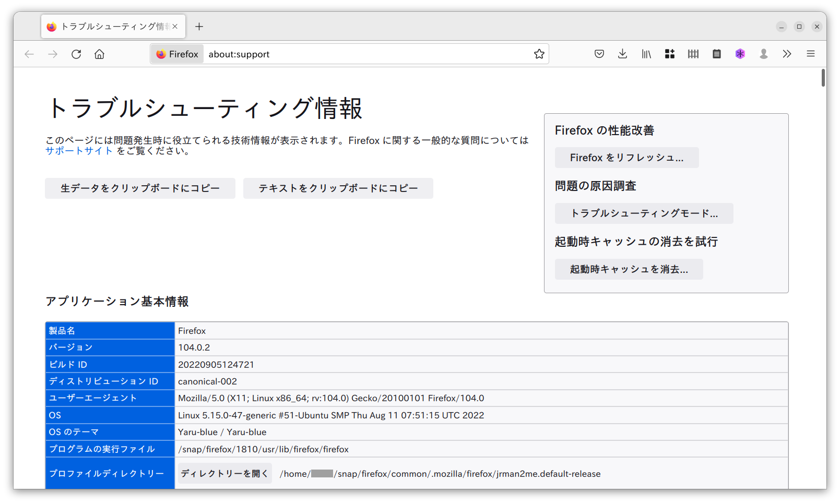Screen dimensions: 840x504
Task: Select the トラブルシューティング情報 tab
Action: click(x=113, y=27)
